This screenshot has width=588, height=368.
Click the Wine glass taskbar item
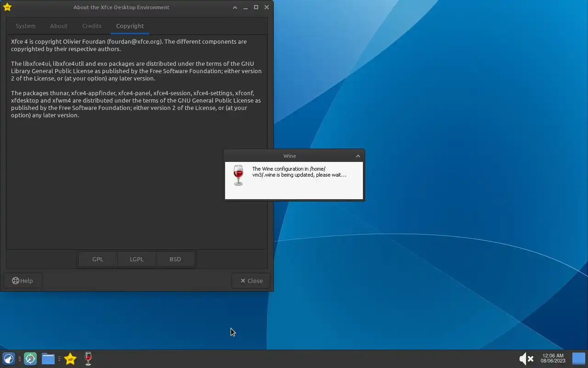[x=88, y=359]
